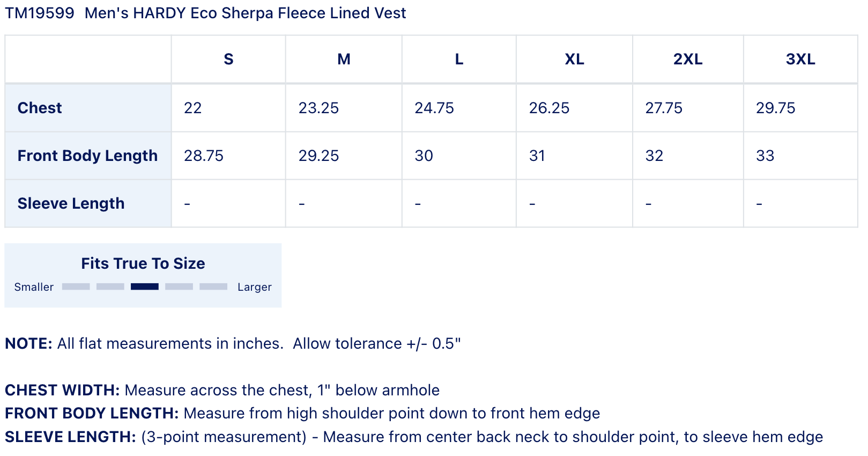Click the Fits True To Size heading
Image resolution: width=868 pixels, height=456 pixels.
(x=143, y=263)
